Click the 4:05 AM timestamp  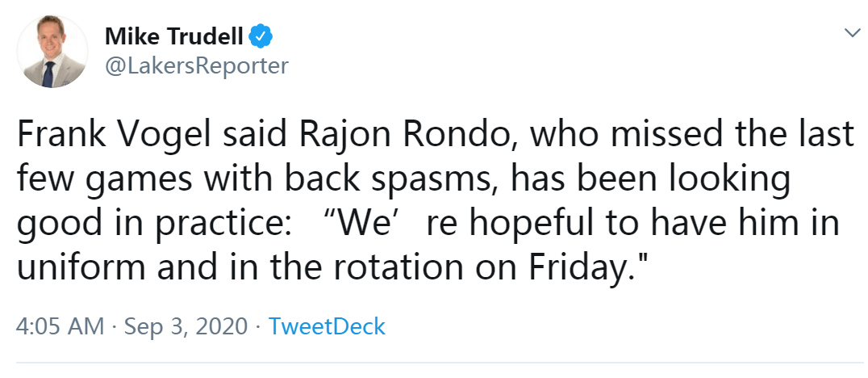(61, 326)
